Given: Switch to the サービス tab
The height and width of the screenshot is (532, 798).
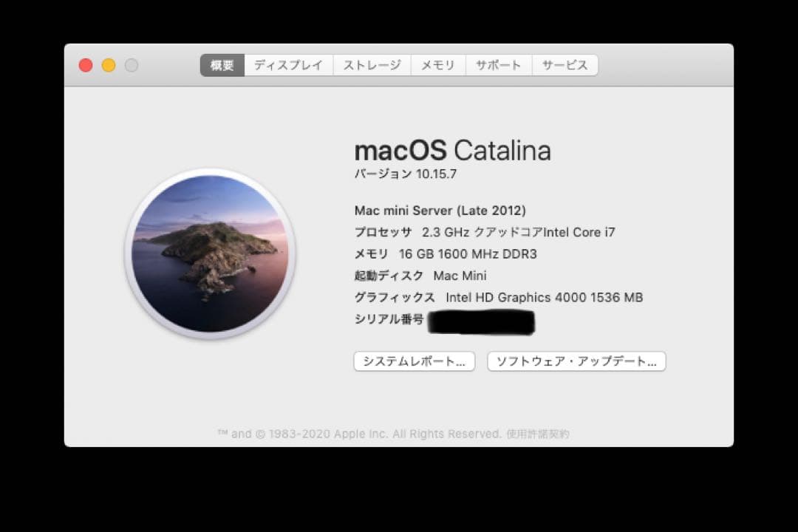Looking at the screenshot, I should coord(565,65).
